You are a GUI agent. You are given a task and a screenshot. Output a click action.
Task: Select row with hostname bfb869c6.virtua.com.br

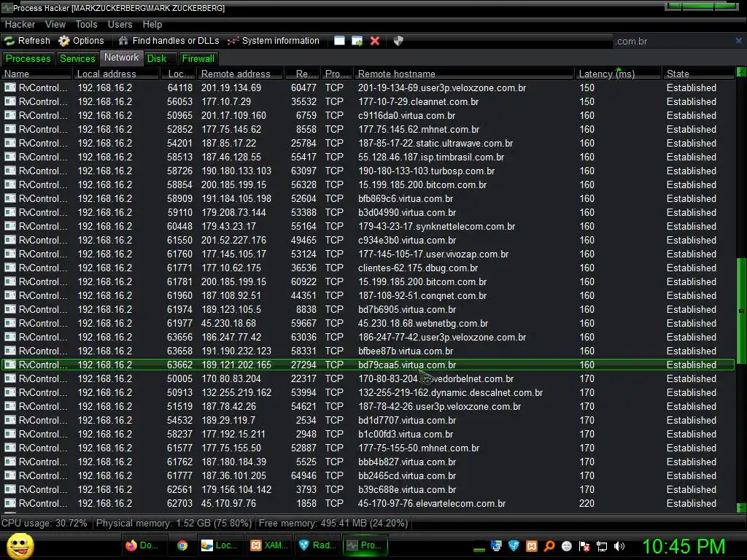[368, 198]
